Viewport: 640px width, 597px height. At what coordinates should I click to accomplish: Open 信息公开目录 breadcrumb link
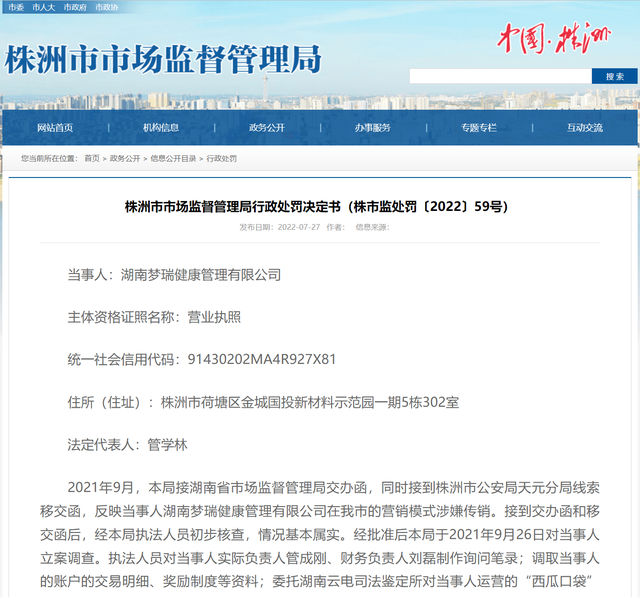click(173, 159)
